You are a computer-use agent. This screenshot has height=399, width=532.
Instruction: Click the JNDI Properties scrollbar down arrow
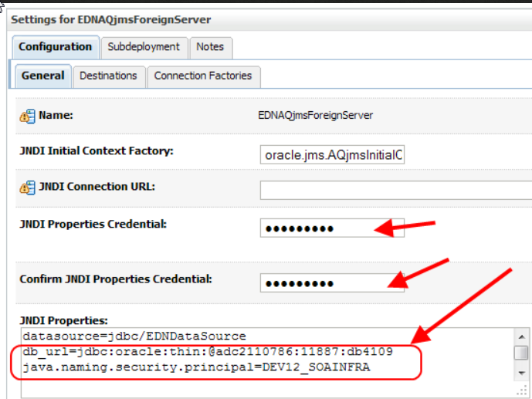pos(521,373)
